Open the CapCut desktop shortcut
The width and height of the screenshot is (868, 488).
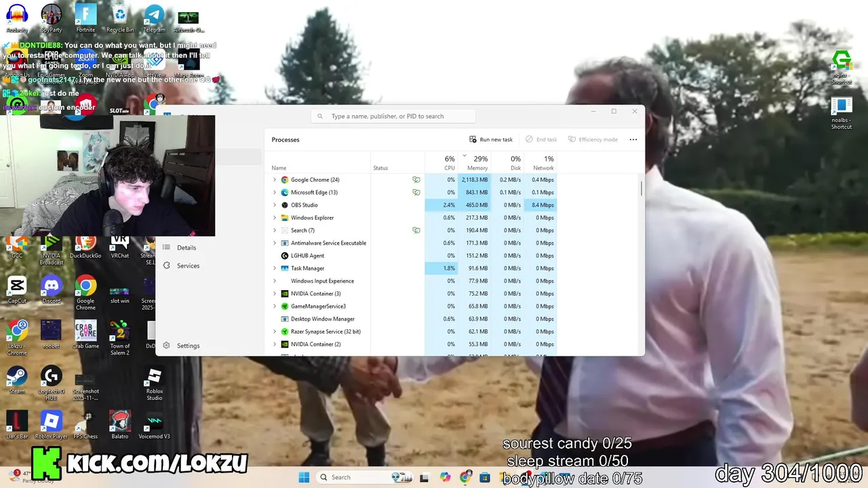point(17,290)
